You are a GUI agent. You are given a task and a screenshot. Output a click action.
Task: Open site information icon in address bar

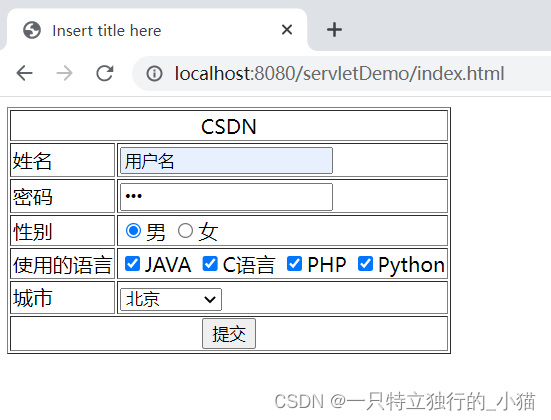coord(154,74)
